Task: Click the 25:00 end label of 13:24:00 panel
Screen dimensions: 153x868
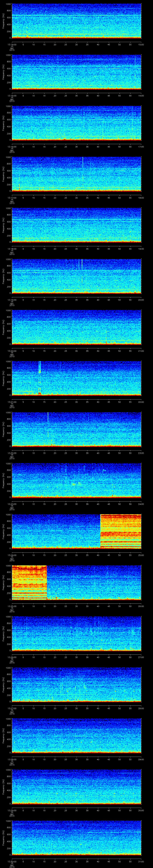Action: pos(141,555)
